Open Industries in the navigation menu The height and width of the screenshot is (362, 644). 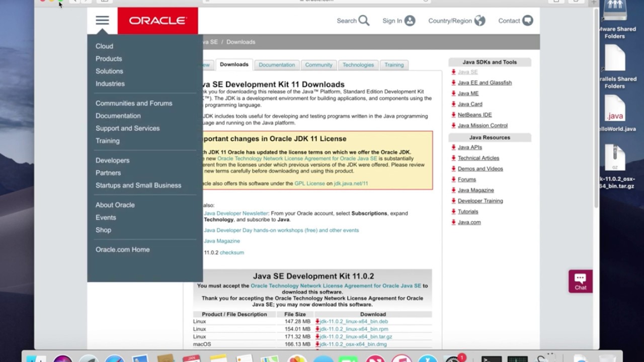point(110,84)
